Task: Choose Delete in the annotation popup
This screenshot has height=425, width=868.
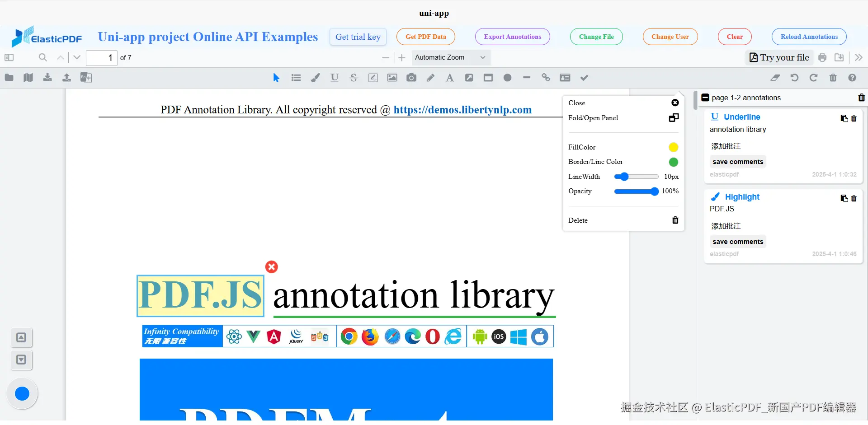Action: tap(623, 220)
